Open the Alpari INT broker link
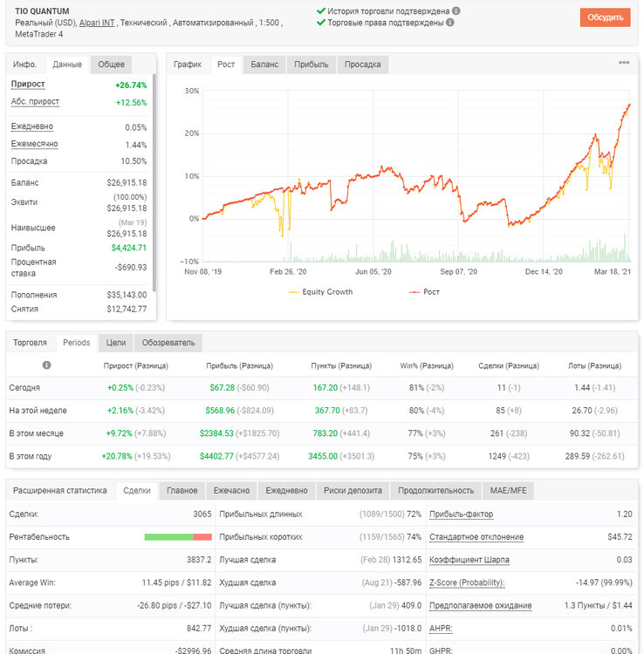 97,23
